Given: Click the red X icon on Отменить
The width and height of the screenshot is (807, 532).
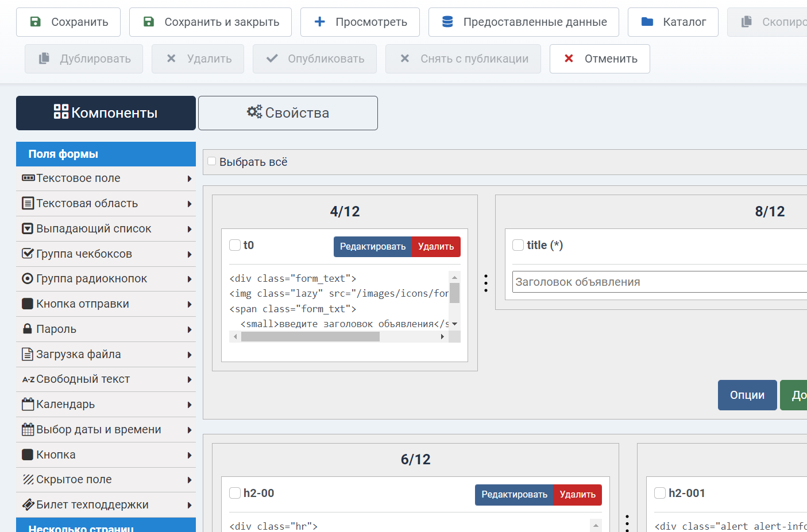Looking at the screenshot, I should point(569,59).
